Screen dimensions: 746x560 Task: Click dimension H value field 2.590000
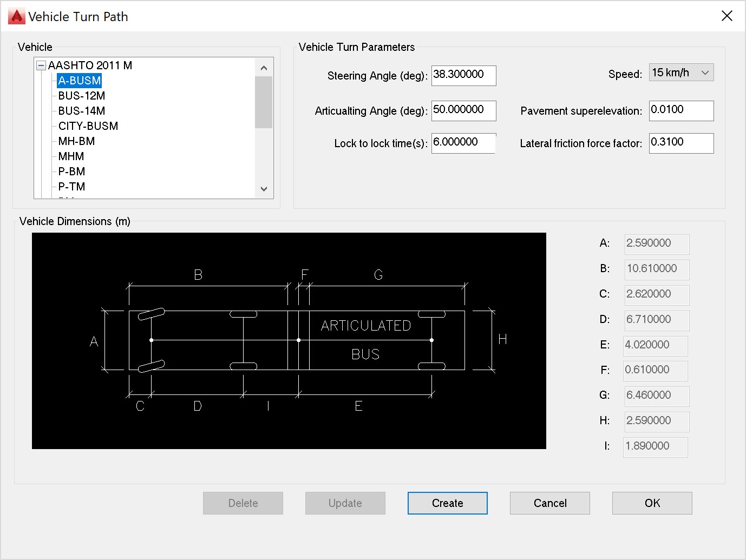click(x=657, y=421)
